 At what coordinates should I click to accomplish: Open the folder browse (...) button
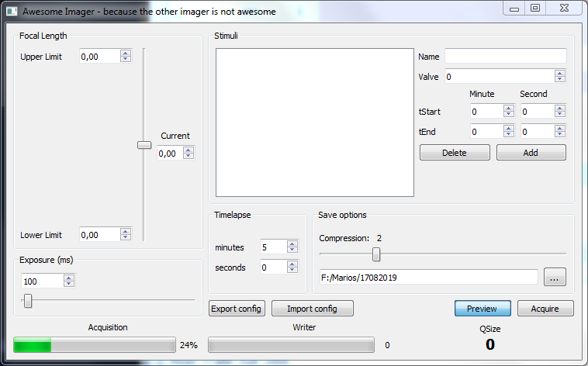click(x=555, y=278)
